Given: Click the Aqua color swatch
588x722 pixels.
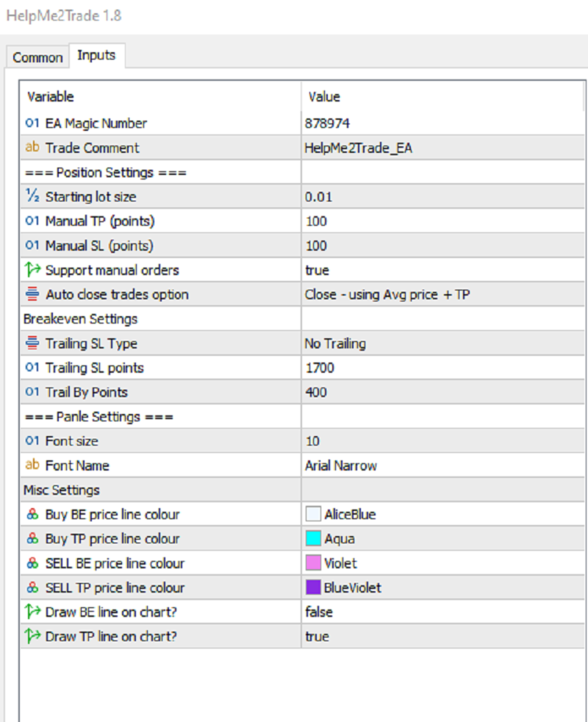Looking at the screenshot, I should (x=314, y=539).
